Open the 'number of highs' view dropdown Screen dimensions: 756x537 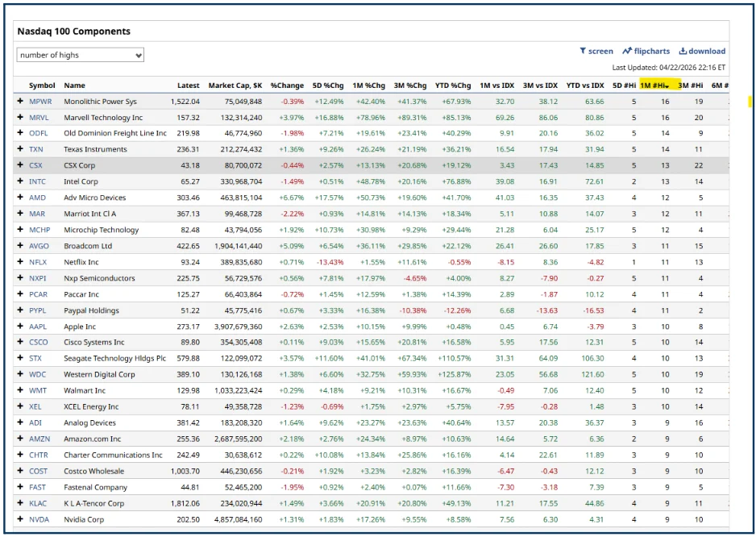tap(80, 55)
